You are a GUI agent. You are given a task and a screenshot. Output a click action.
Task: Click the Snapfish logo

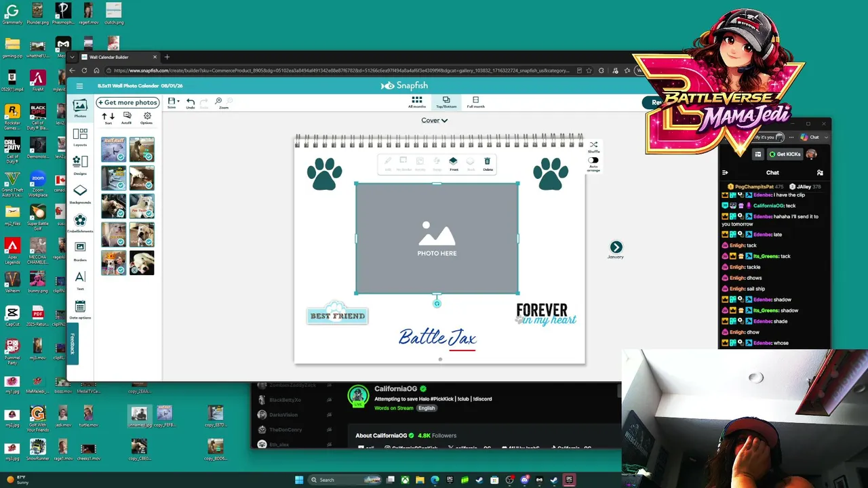(405, 86)
